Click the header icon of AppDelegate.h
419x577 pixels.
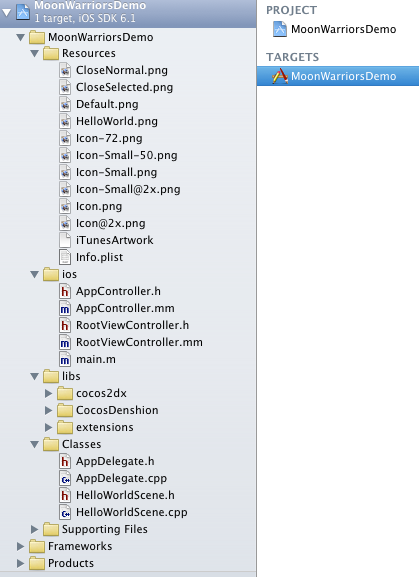(65, 461)
